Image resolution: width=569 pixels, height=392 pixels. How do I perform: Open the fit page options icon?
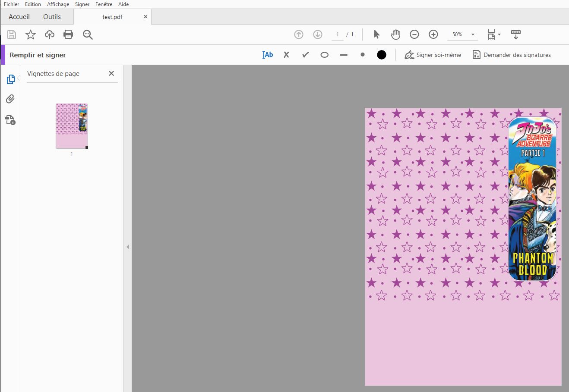coord(493,34)
